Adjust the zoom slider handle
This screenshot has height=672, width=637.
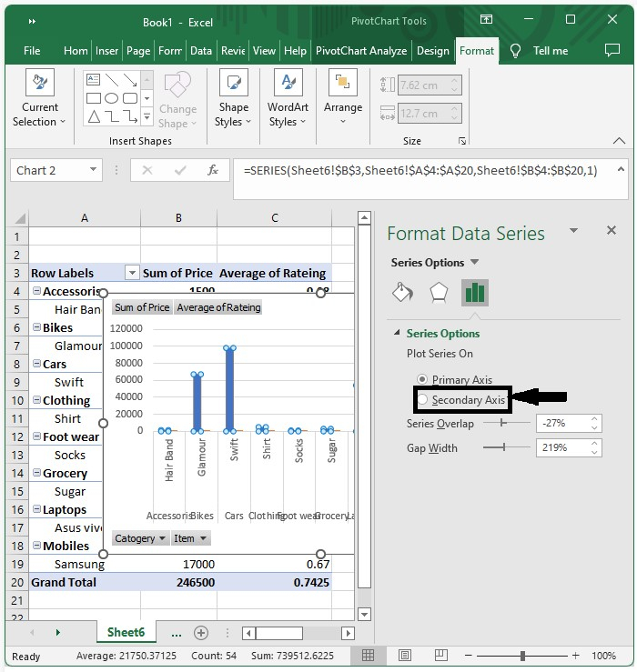point(522,656)
